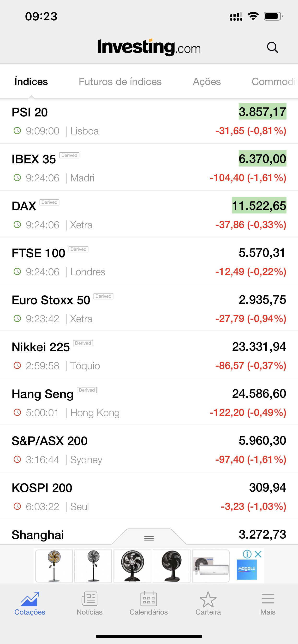This screenshot has height=644, width=298.
Task: Tap the search magnifier icon
Action: [273, 47]
